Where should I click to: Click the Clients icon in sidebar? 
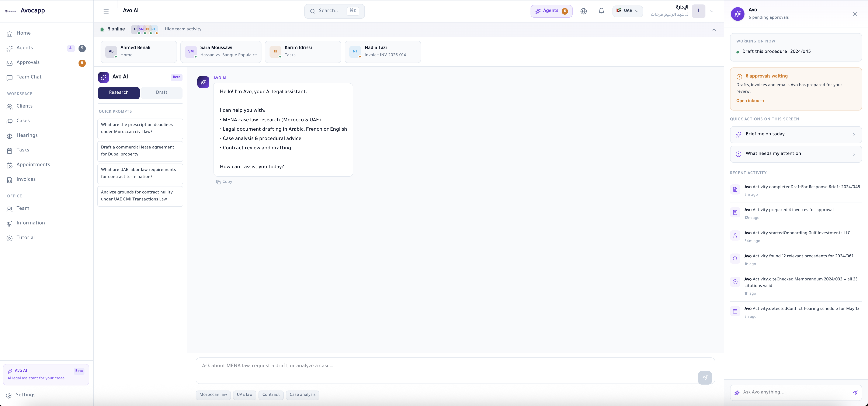10,106
